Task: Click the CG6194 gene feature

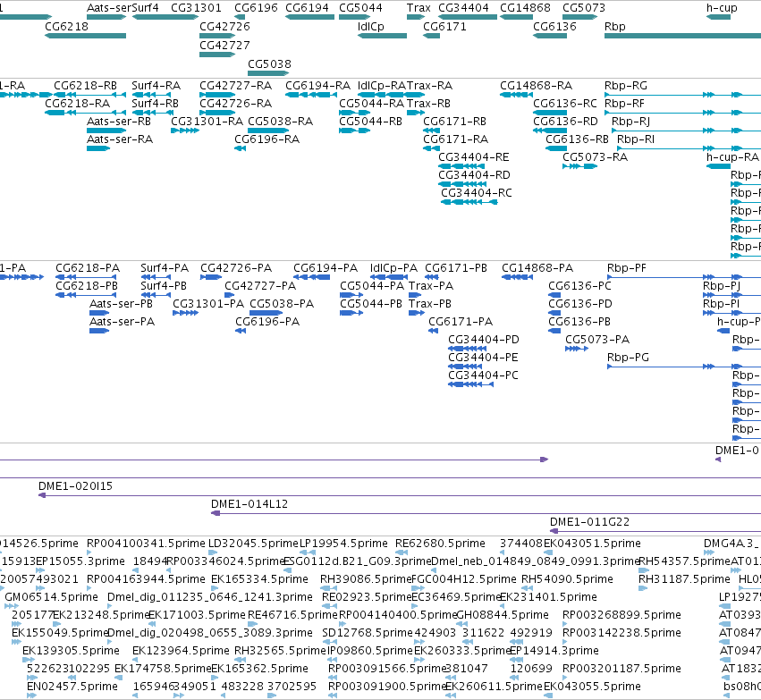Action: tap(309, 17)
